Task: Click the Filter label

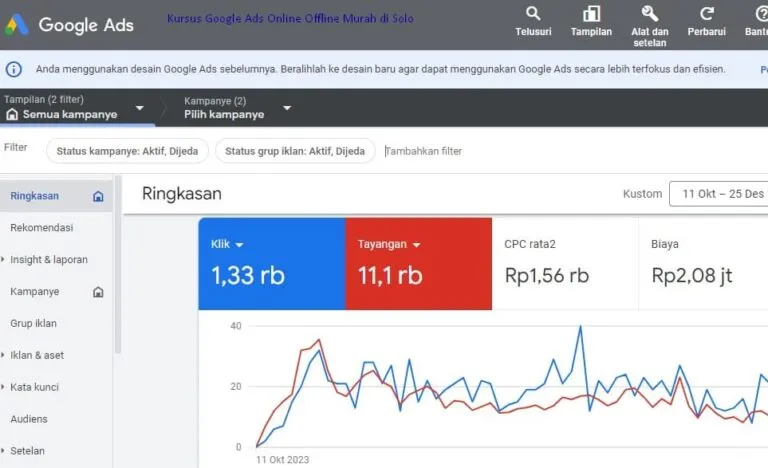Action: click(16, 147)
